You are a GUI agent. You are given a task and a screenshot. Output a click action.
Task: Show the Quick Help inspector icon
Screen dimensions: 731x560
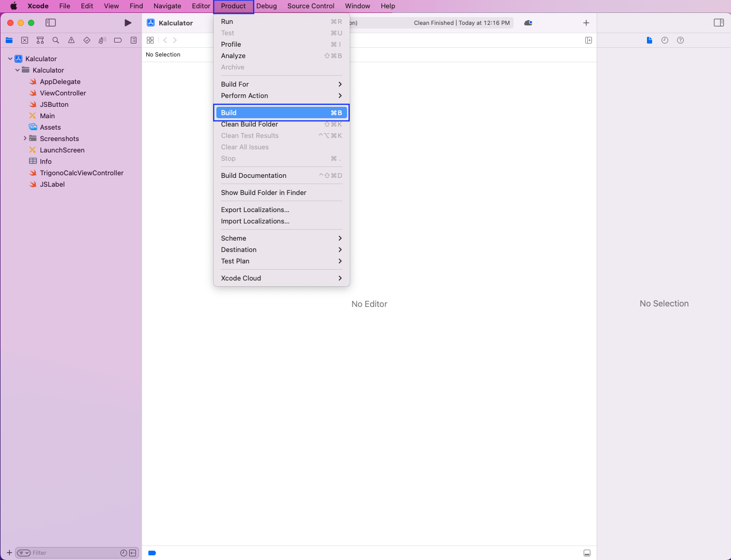point(680,40)
